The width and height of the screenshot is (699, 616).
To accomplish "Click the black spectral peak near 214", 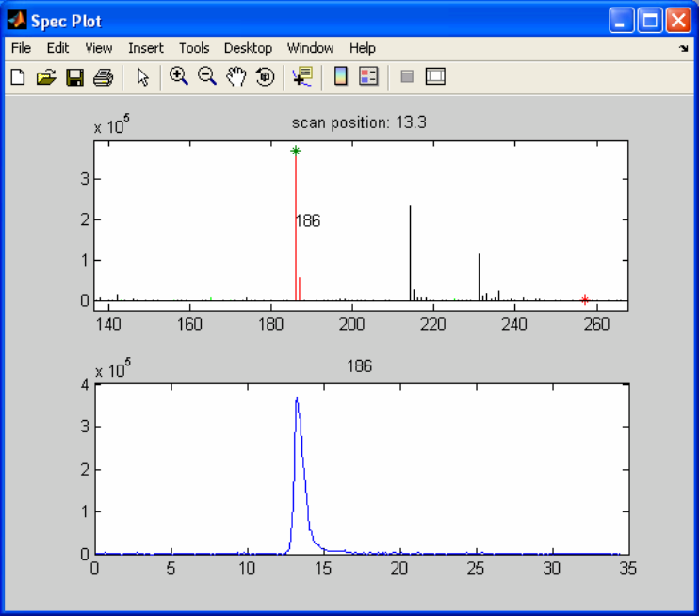I will coord(410,253).
